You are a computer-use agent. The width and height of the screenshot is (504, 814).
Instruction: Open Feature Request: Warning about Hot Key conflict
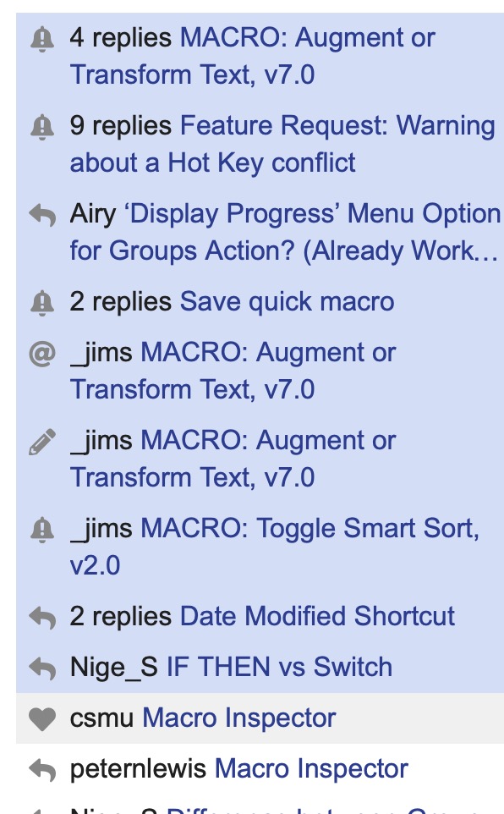260,145
